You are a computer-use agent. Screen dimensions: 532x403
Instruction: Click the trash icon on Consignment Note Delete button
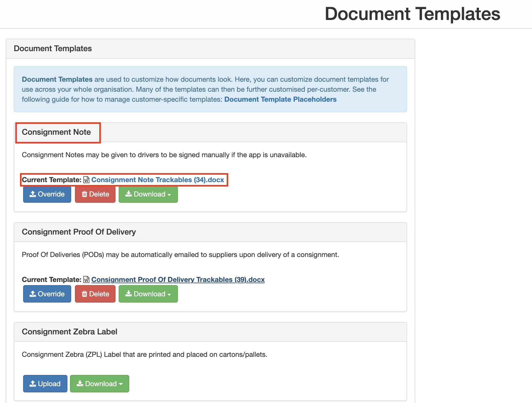pyautogui.click(x=85, y=194)
